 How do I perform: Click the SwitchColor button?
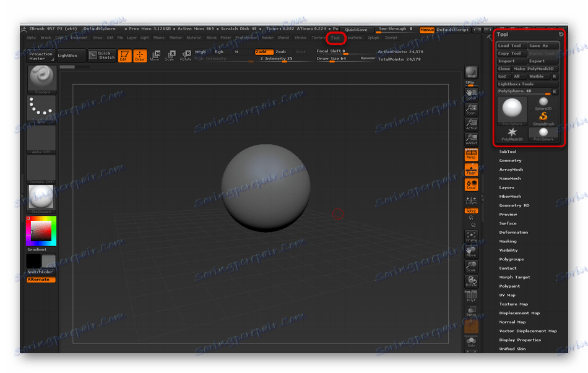[41, 272]
